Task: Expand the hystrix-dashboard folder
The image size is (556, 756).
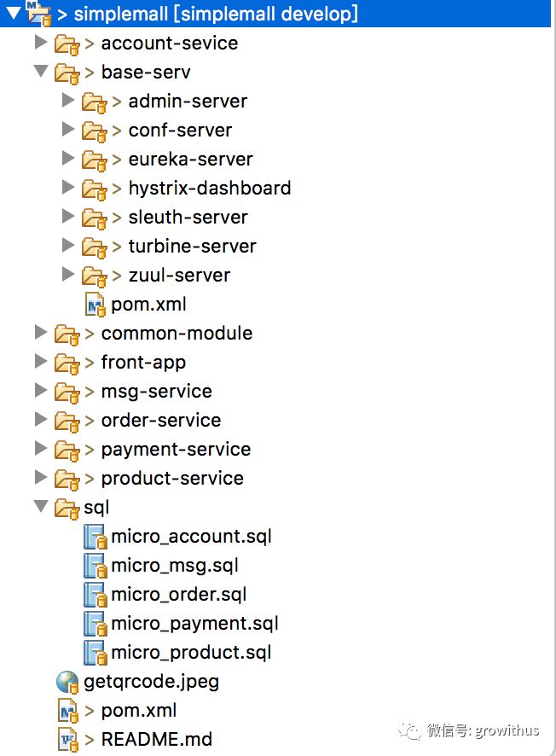Action: (x=68, y=188)
